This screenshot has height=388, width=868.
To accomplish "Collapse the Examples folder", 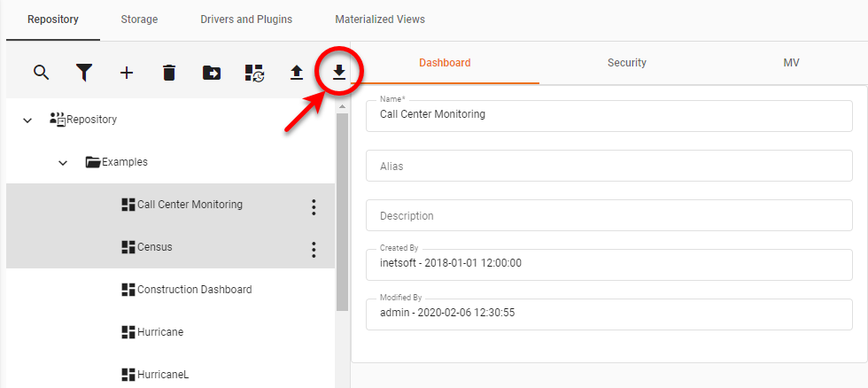I will pyautogui.click(x=63, y=163).
